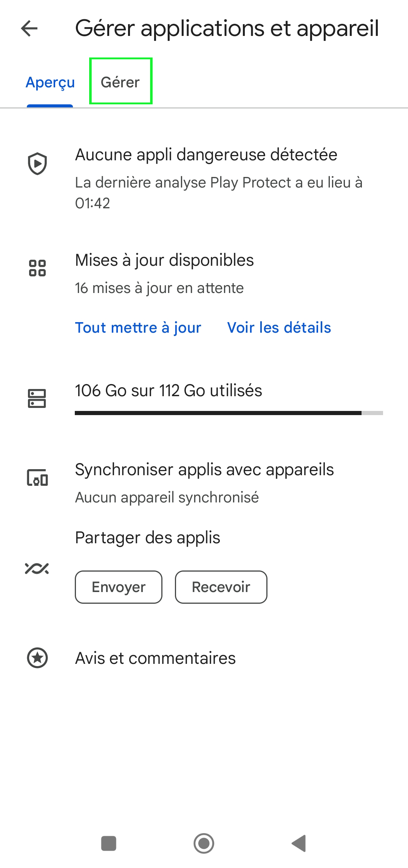
Task: Tap the storage disk icon
Action: click(37, 398)
